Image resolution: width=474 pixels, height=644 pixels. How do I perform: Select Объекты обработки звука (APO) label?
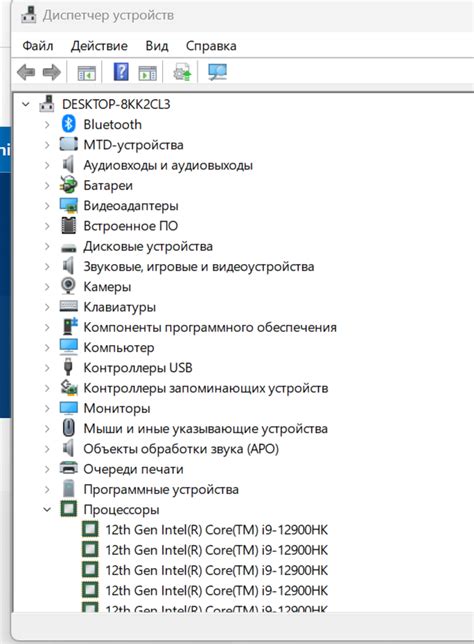click(x=181, y=449)
